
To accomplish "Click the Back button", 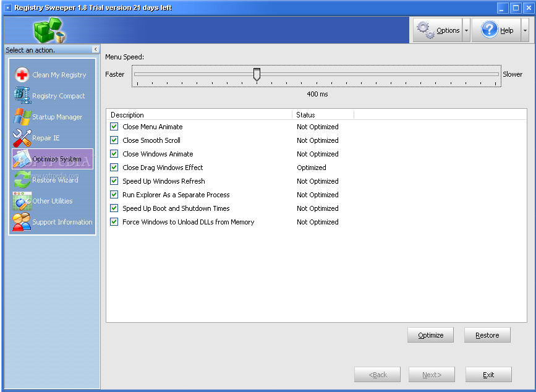I will (x=377, y=375).
